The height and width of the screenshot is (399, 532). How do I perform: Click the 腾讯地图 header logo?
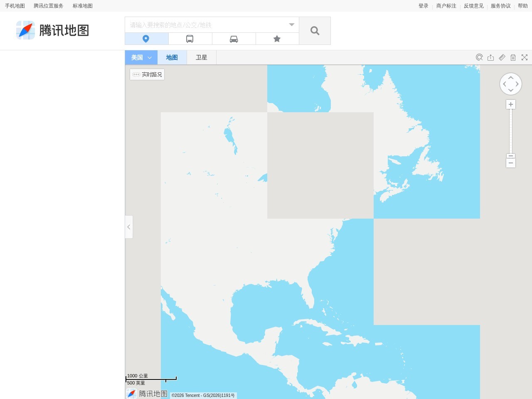tap(53, 30)
